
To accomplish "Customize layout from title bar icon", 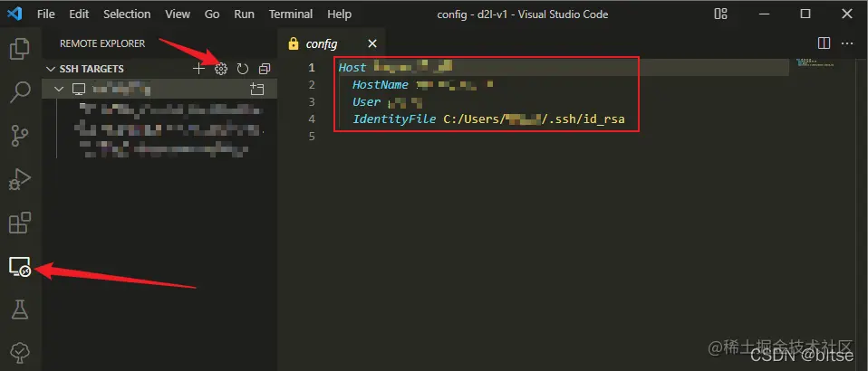I will click(720, 14).
